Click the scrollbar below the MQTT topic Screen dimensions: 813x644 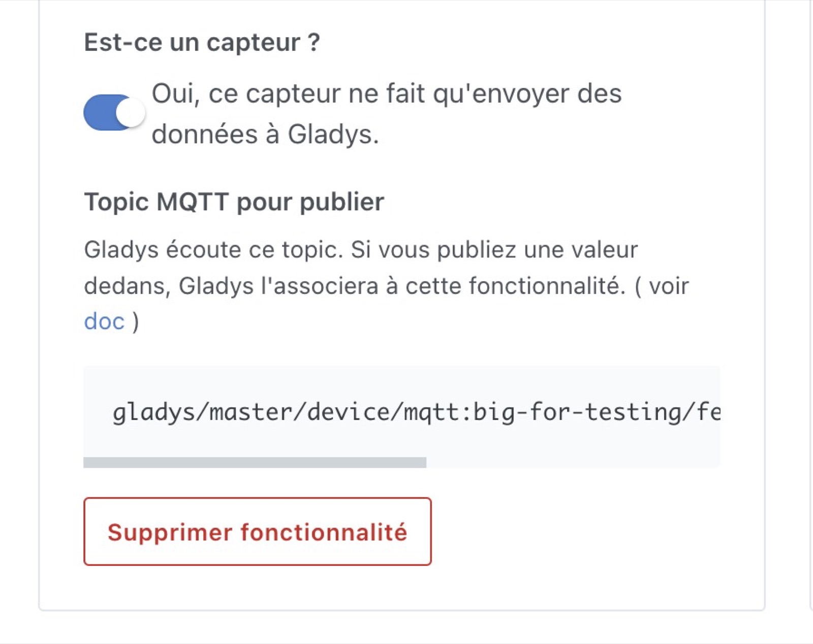pos(254,463)
